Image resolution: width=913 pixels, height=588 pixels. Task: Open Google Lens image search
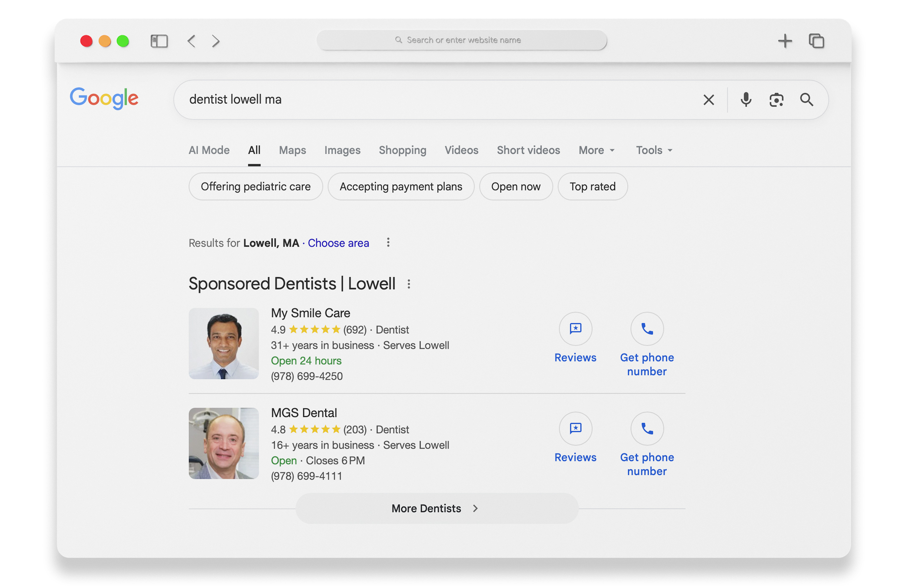coord(776,100)
